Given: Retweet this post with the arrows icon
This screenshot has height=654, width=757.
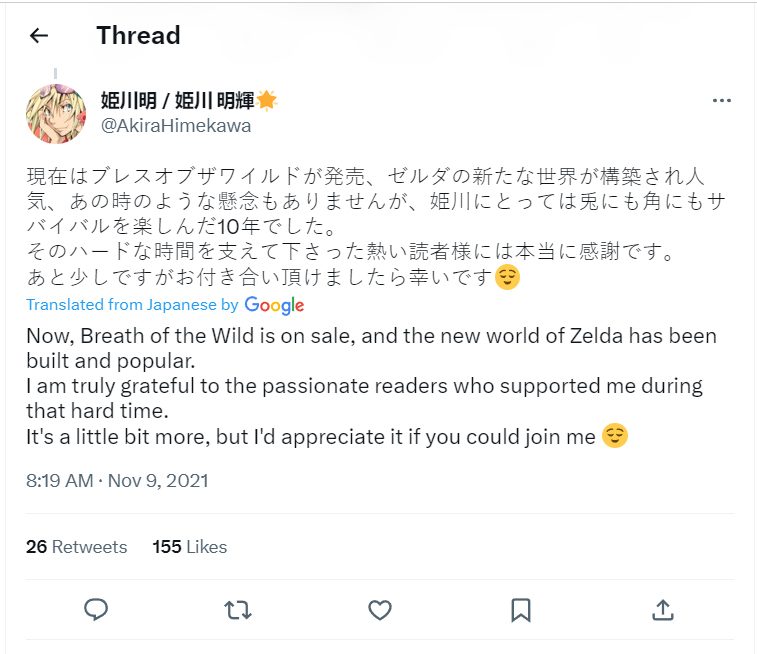Looking at the screenshot, I should (x=237, y=609).
